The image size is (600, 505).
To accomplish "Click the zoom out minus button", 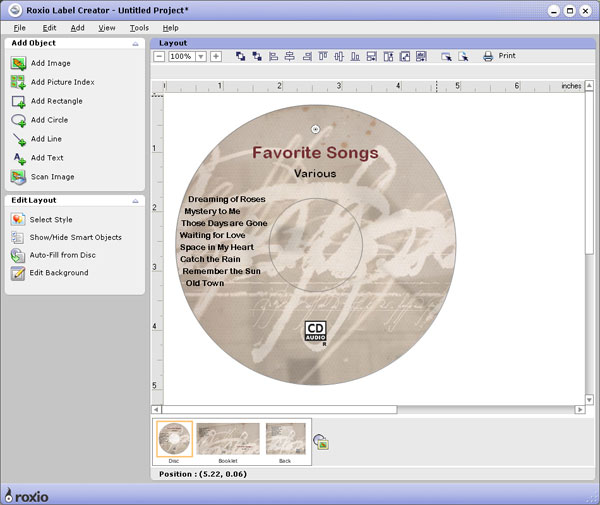I will [x=159, y=57].
